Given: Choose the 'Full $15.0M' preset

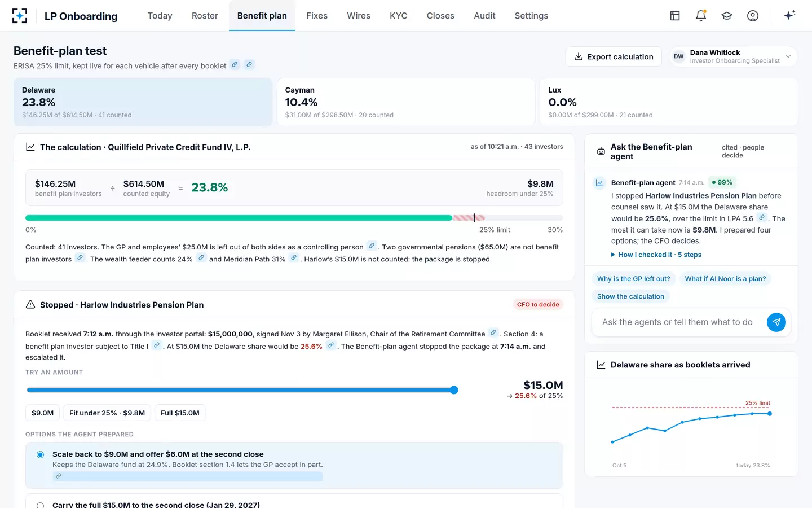Looking at the screenshot, I should point(180,413).
